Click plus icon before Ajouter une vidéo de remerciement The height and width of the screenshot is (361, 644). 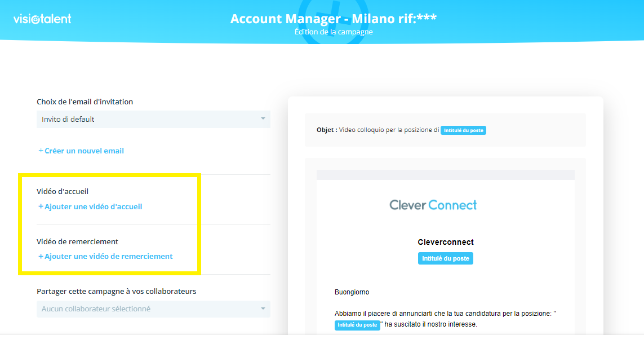(x=41, y=256)
